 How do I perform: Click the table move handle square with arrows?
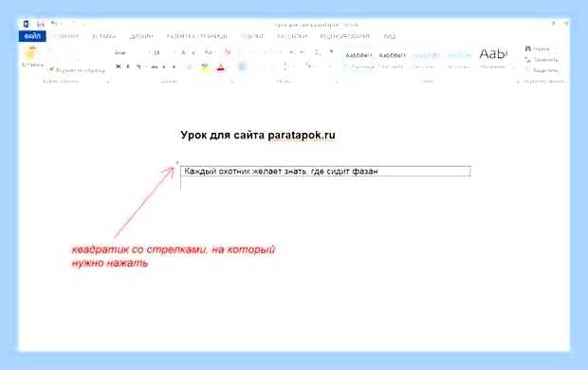(x=177, y=163)
